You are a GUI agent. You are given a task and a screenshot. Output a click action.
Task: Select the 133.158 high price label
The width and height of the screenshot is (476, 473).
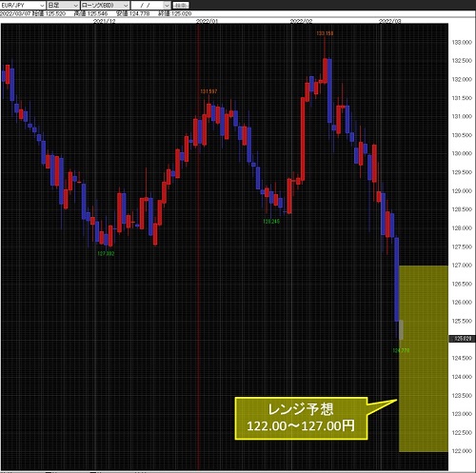click(x=325, y=33)
